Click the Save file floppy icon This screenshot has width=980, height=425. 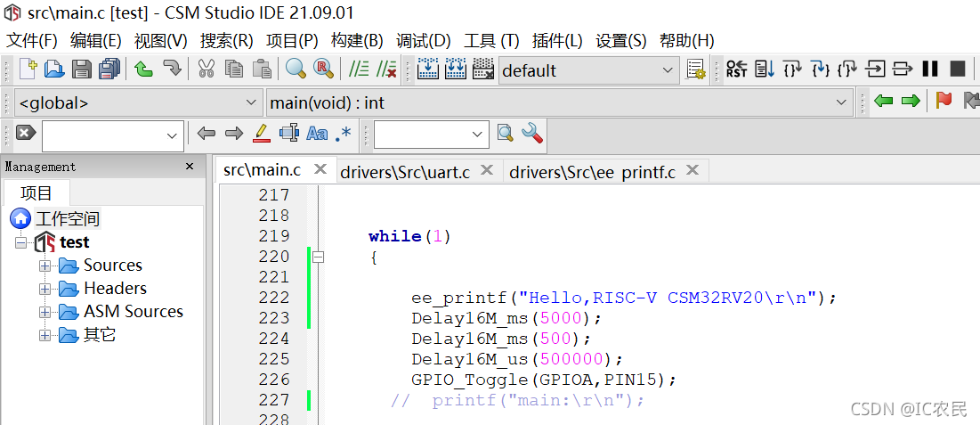pos(82,69)
